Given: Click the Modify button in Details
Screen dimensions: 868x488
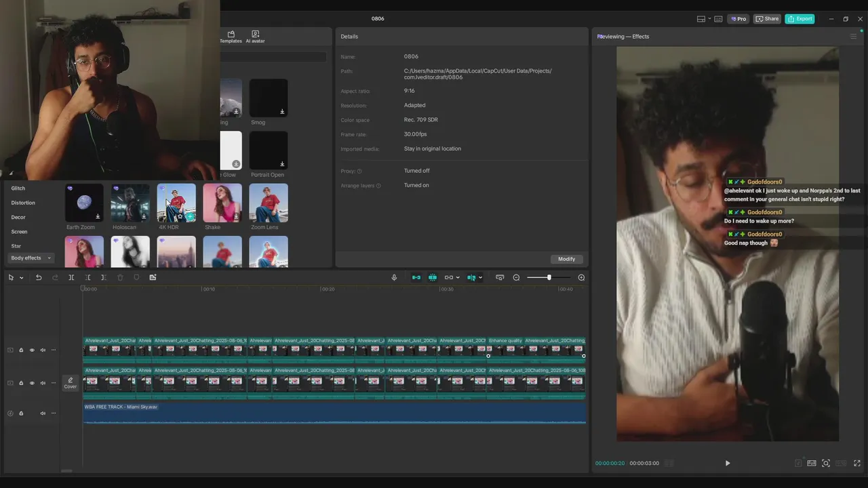Looking at the screenshot, I should [x=567, y=259].
